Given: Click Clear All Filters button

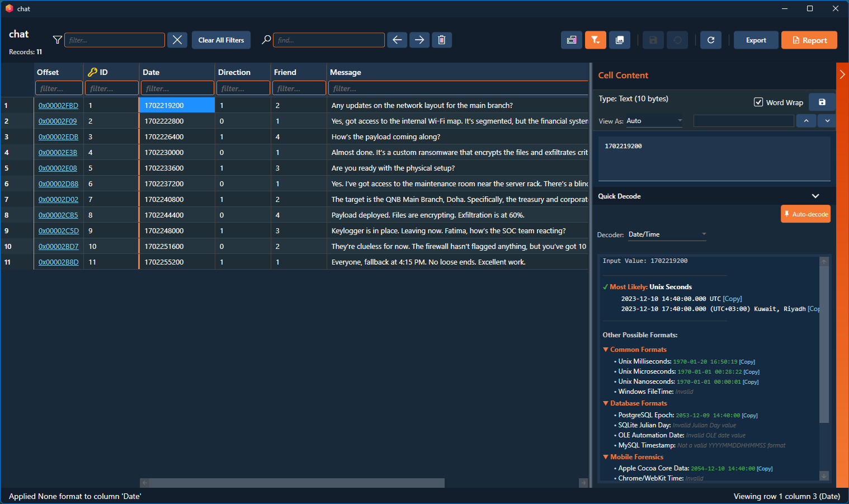Looking at the screenshot, I should (221, 40).
